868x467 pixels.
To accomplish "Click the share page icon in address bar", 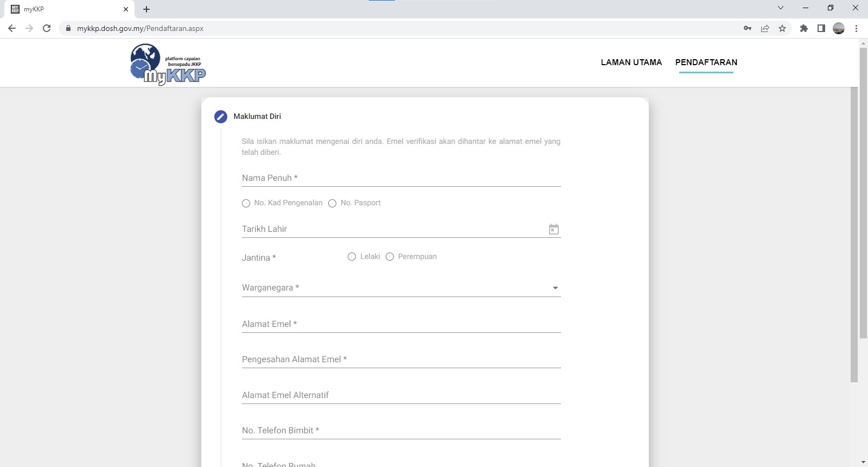I will click(765, 29).
